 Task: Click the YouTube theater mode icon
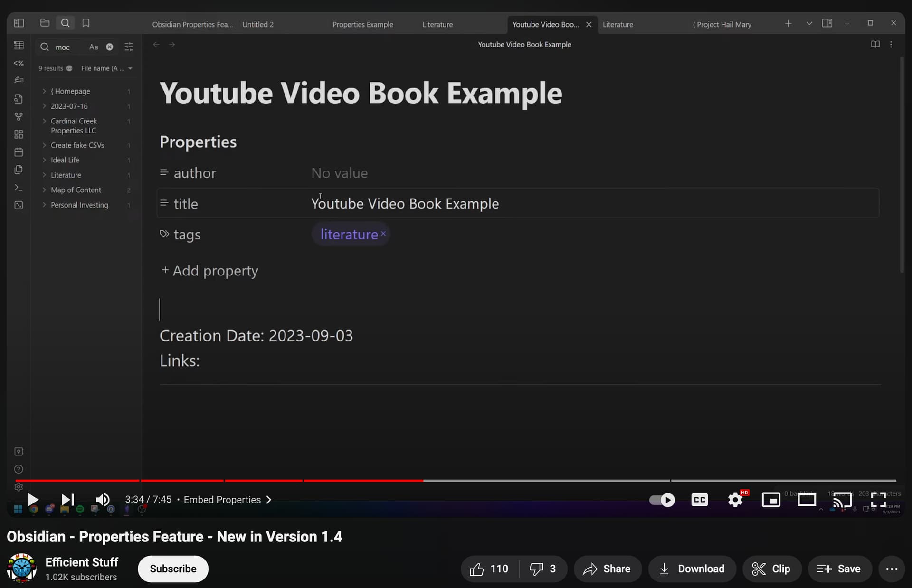806,500
